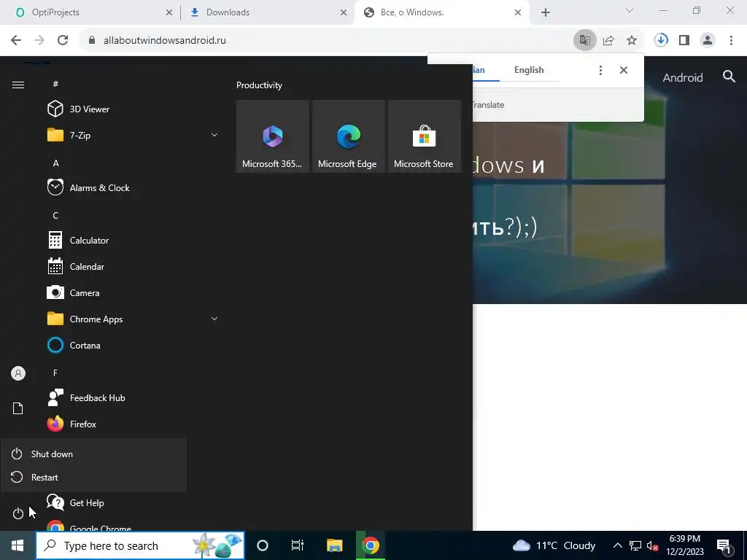Show hidden system tray icons
The height and width of the screenshot is (560, 747).
617,545
